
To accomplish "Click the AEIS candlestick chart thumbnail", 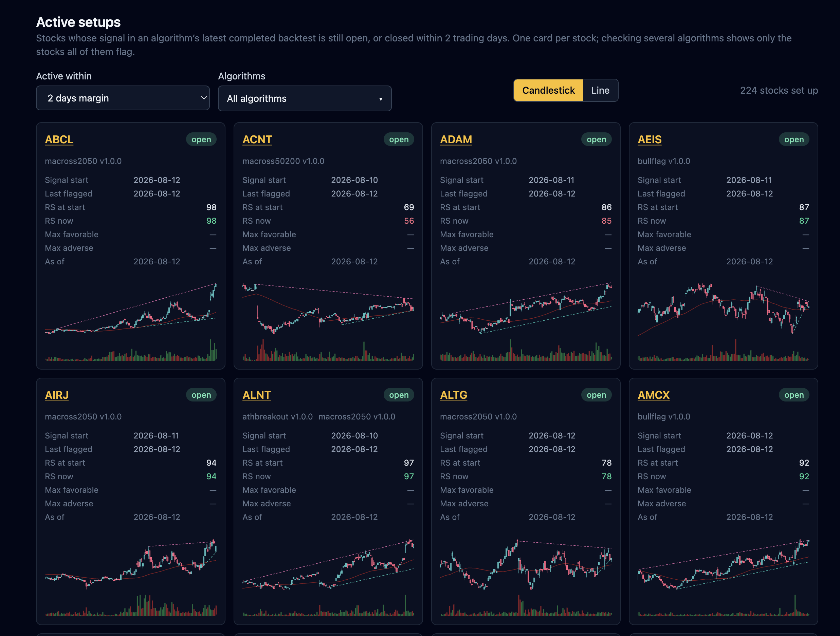I will pyautogui.click(x=724, y=321).
